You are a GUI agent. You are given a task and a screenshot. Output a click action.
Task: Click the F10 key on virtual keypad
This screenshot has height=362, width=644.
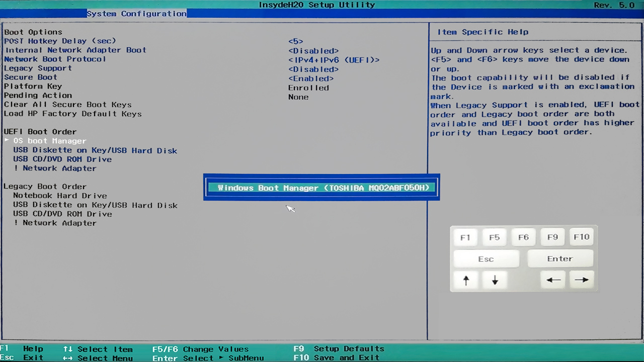coord(582,237)
